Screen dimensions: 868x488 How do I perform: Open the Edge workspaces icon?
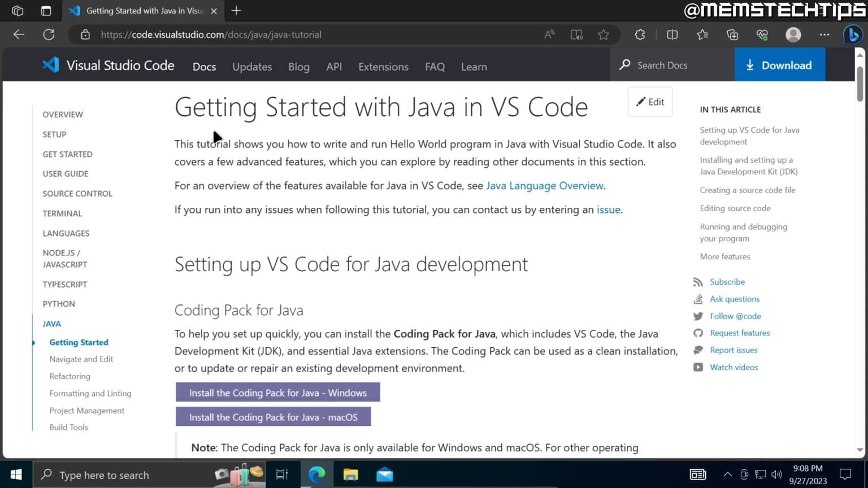coord(18,11)
